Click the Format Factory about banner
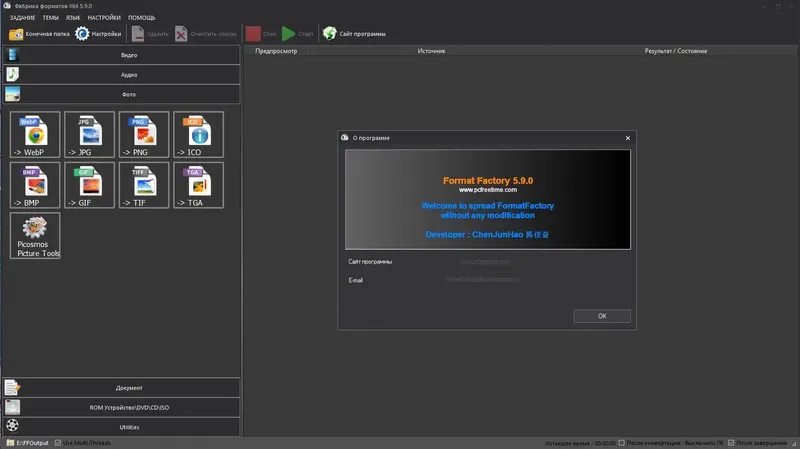 [488, 199]
